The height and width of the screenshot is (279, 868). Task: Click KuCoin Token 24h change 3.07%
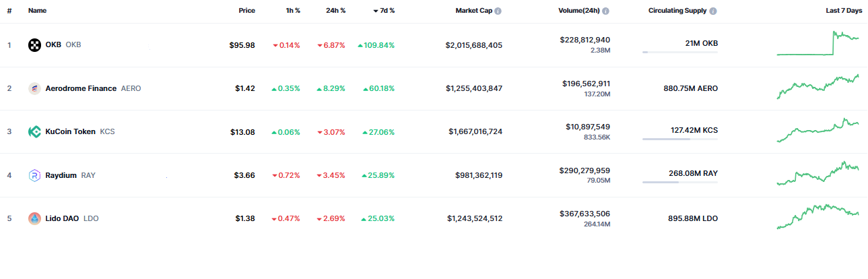pos(331,132)
